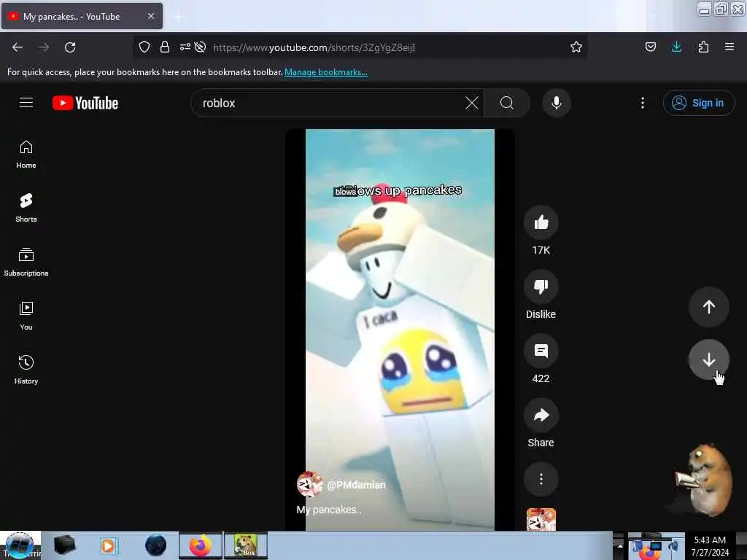This screenshot has height=560, width=747.
Task: Click the YouTube logo
Action: 85,103
